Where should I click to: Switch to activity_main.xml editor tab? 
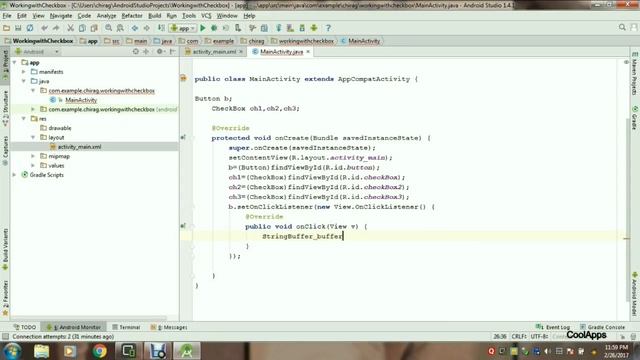pos(214,52)
